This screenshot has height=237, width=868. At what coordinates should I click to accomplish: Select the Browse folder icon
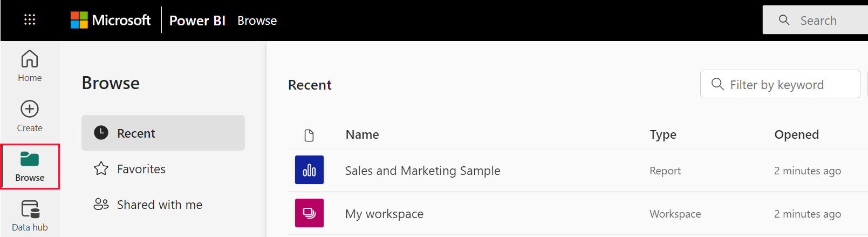[x=30, y=159]
